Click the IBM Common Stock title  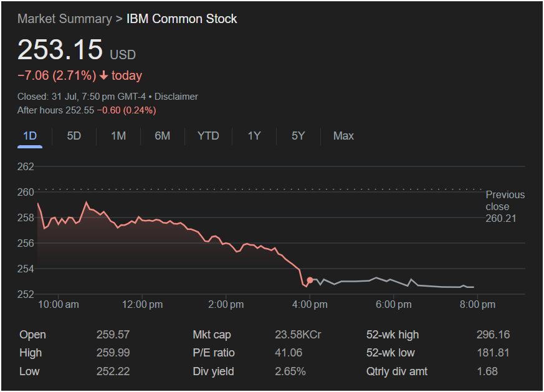pyautogui.click(x=182, y=19)
